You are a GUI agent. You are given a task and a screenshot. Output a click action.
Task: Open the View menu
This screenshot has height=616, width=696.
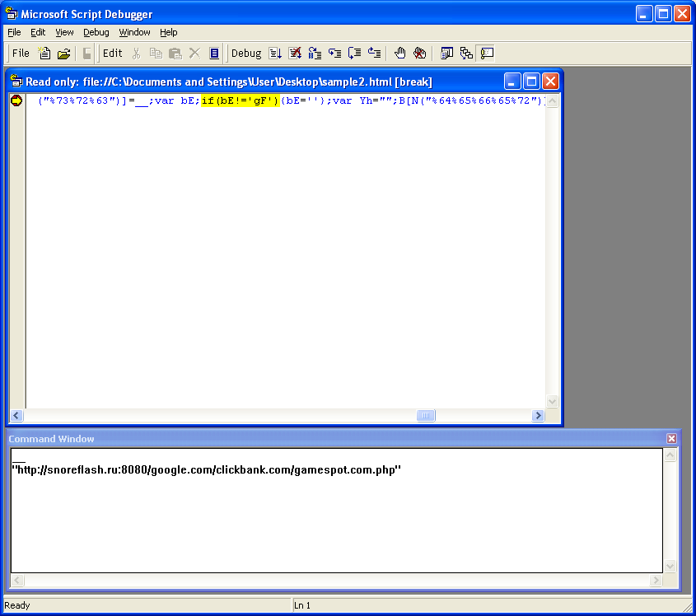coord(64,32)
